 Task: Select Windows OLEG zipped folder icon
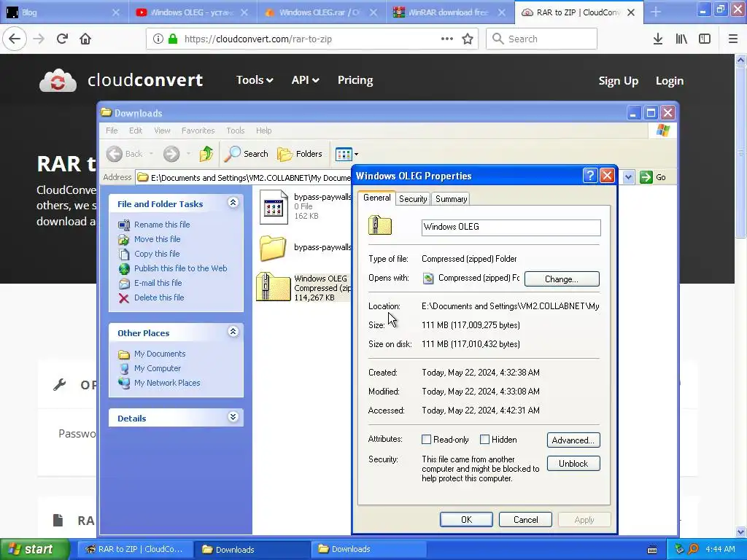coord(273,287)
